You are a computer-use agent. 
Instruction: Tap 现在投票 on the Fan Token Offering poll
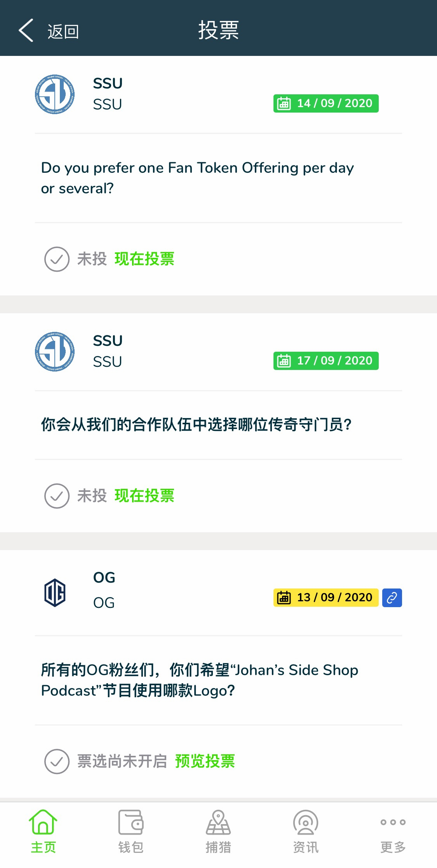pos(145,259)
